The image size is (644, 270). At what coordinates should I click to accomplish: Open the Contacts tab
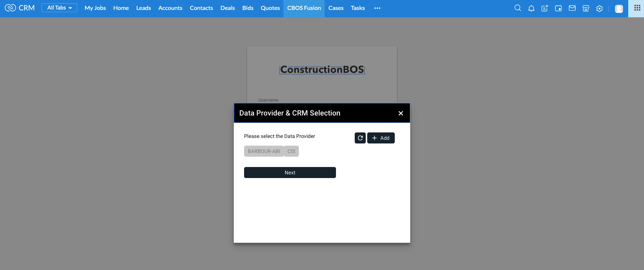(x=201, y=8)
